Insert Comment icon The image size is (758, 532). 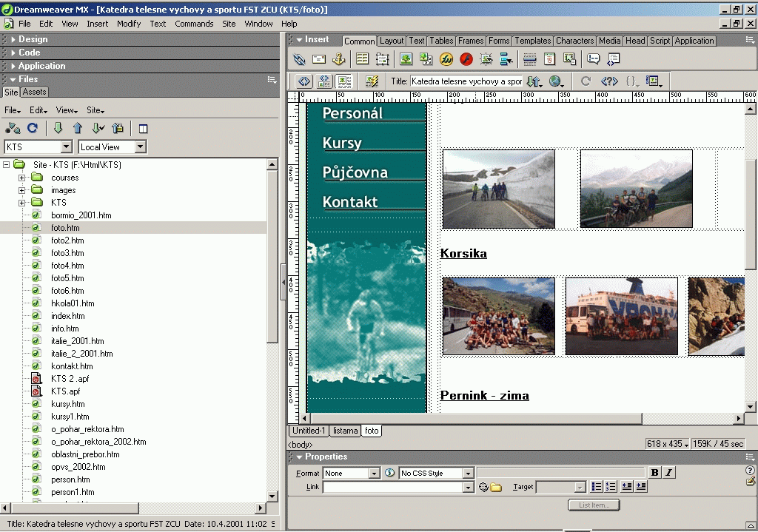click(593, 59)
